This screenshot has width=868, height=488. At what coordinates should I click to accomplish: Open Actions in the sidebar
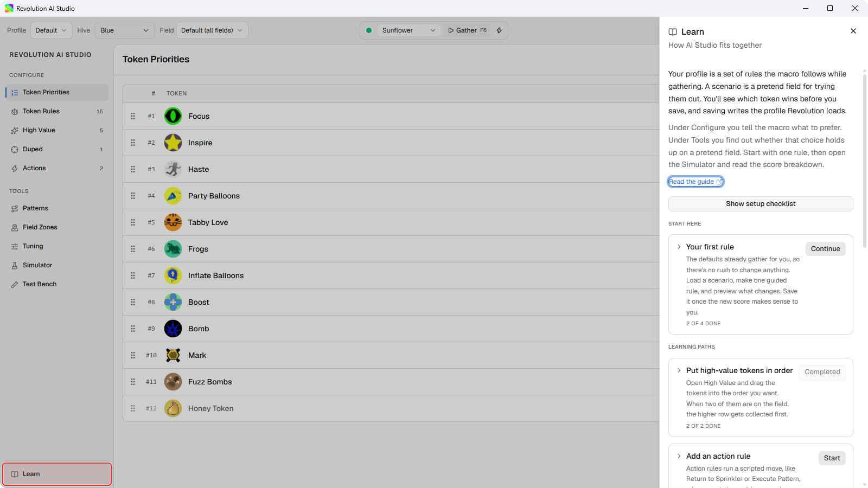point(57,168)
